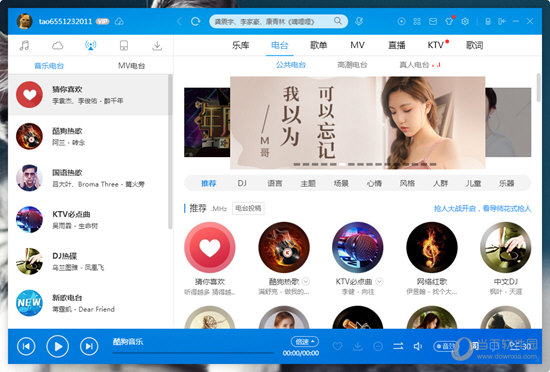Open the mobile device tab icon
Screen dimensions: 550x372
point(124,46)
